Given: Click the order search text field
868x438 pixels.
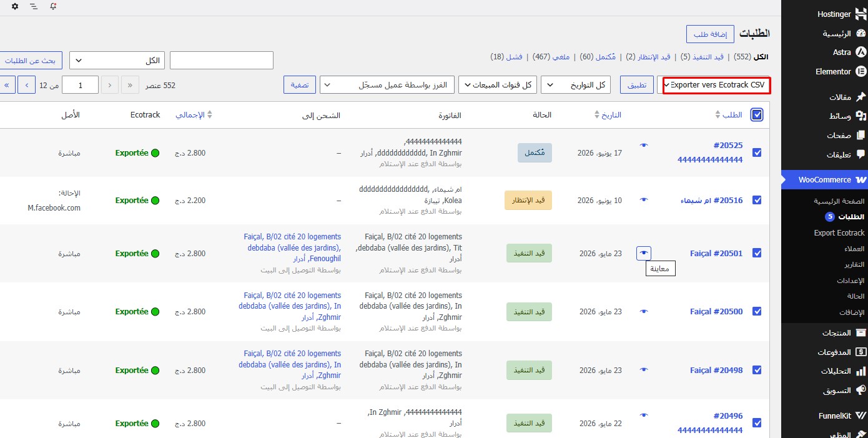Looking at the screenshot, I should tap(222, 61).
